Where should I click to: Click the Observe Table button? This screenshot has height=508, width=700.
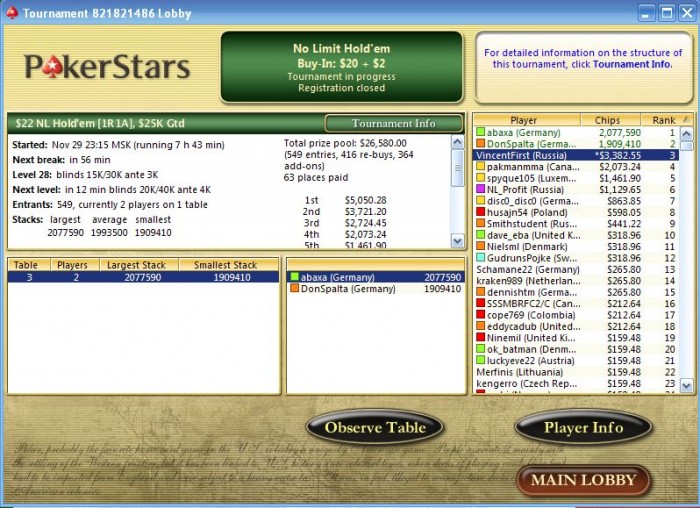375,427
